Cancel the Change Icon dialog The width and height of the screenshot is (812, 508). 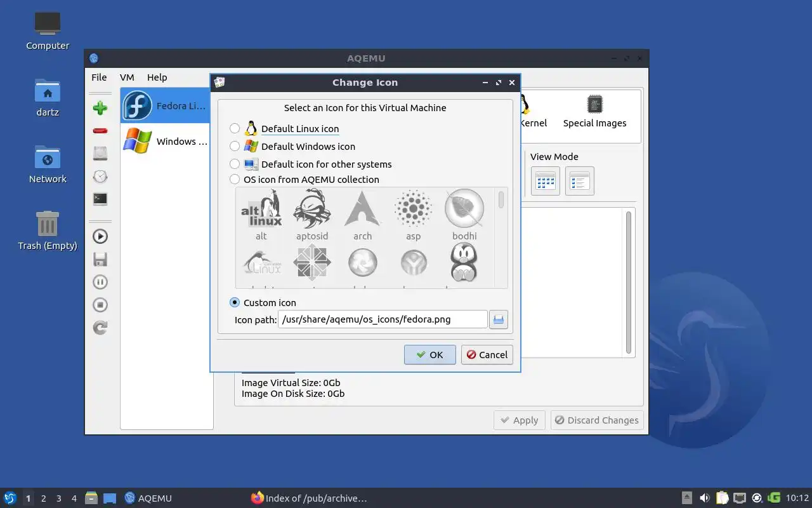click(x=487, y=355)
